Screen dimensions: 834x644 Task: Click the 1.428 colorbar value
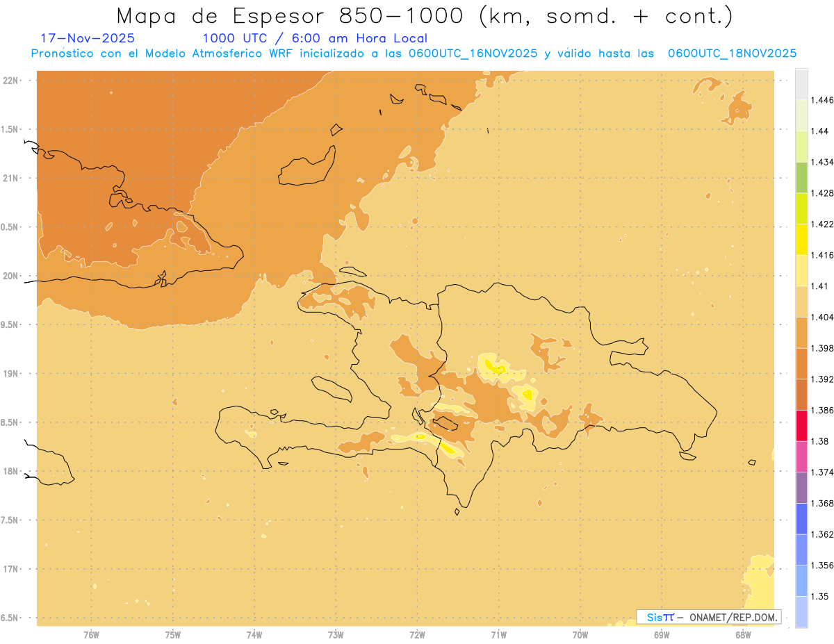click(821, 193)
